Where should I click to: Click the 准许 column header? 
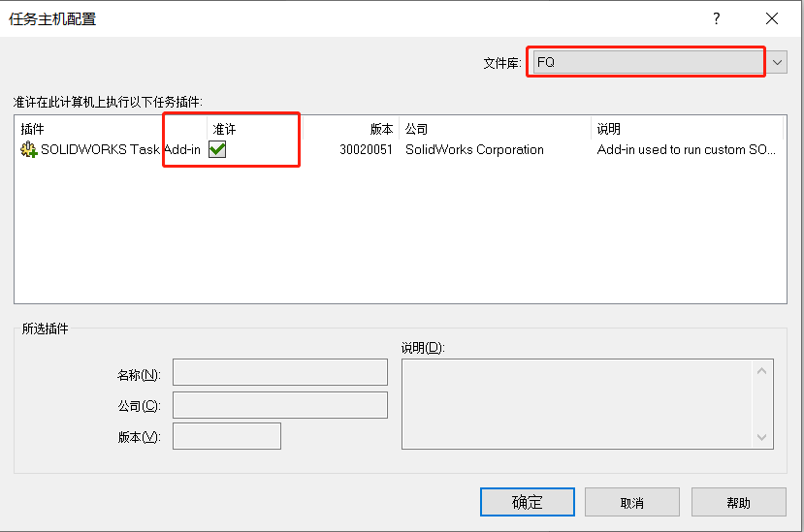pyautogui.click(x=254, y=129)
